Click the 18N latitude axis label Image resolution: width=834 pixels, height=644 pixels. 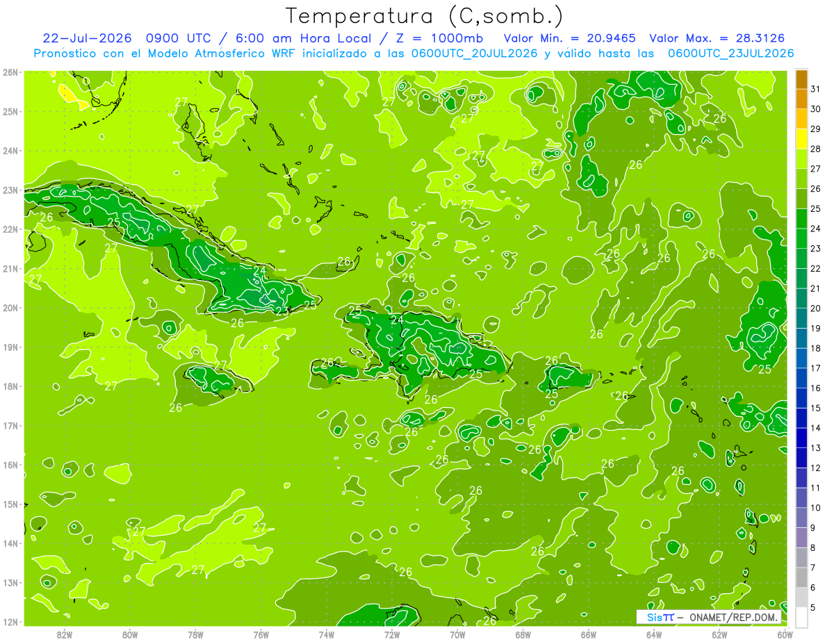[10, 386]
